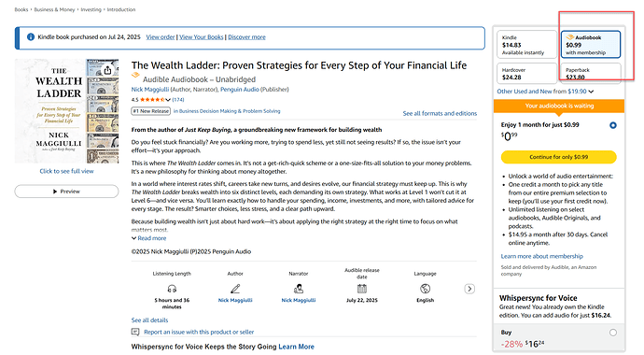Select the Buy $16.24 radio button
Image resolution: width=644 pixels, height=355 pixels.
[x=613, y=333]
